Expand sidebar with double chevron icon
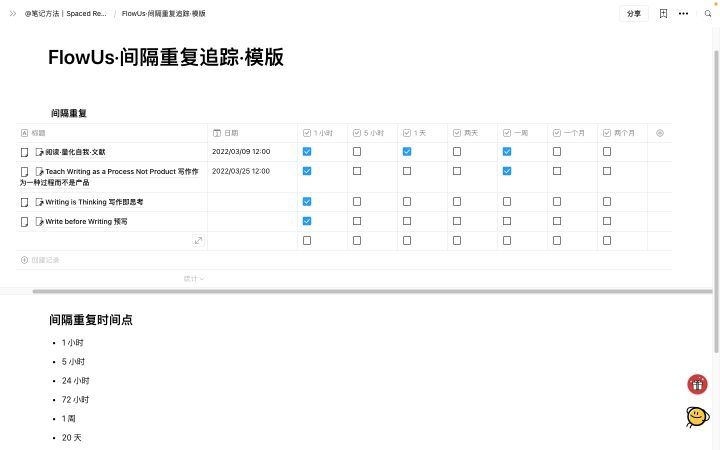720x450 pixels. pyautogui.click(x=13, y=14)
